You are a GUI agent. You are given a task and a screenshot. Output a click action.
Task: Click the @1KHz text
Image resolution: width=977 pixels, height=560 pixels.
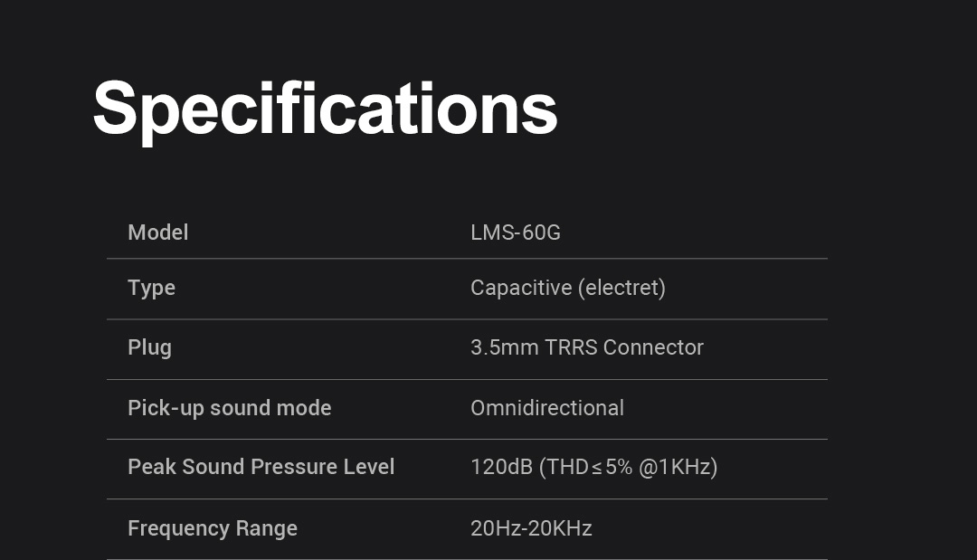click(676, 467)
